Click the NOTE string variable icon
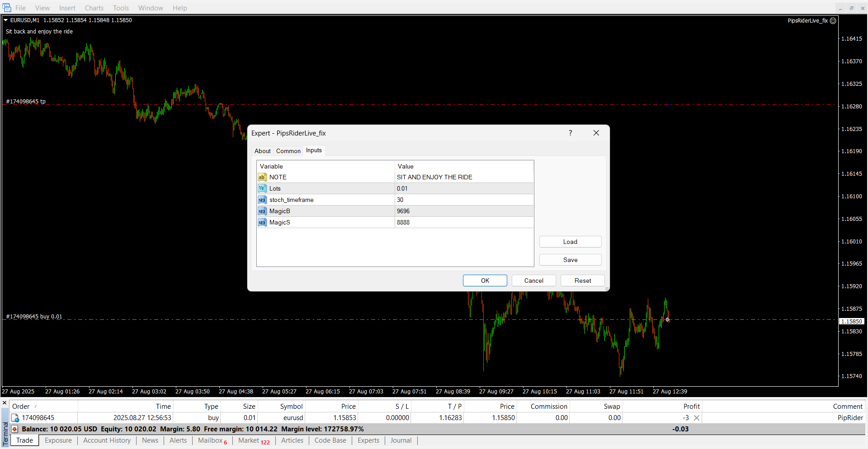 click(x=262, y=177)
